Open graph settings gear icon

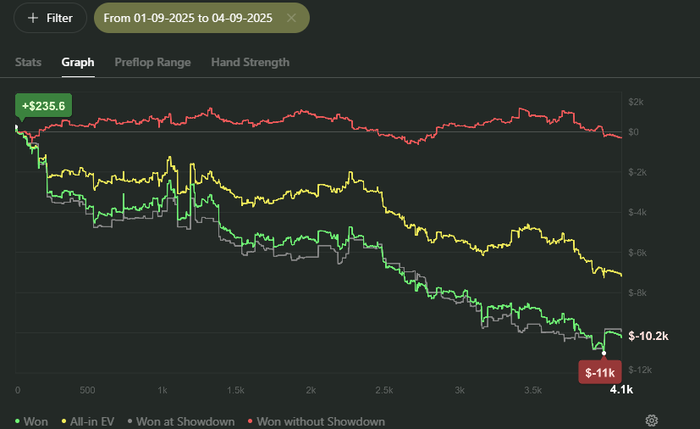(x=651, y=420)
